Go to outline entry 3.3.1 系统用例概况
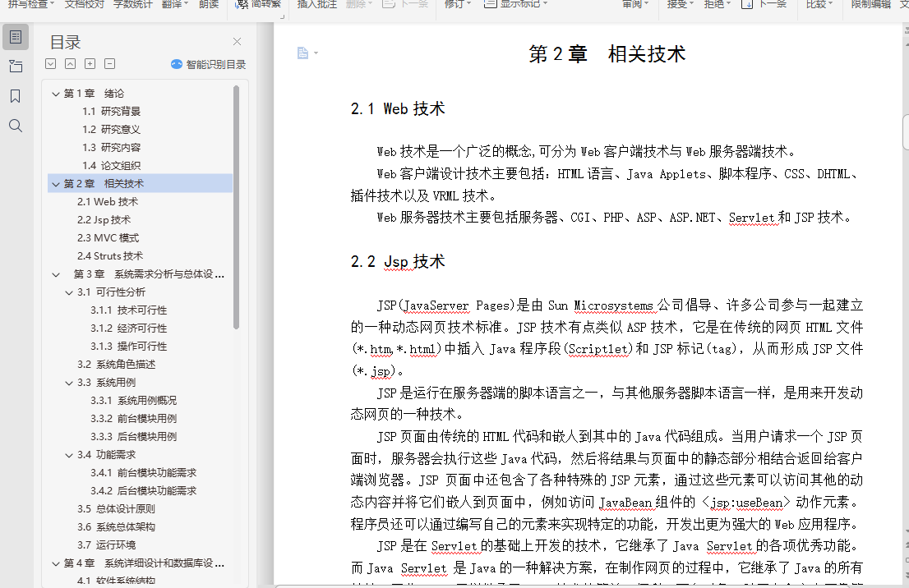Screen dimensions: 909x588 (133, 400)
